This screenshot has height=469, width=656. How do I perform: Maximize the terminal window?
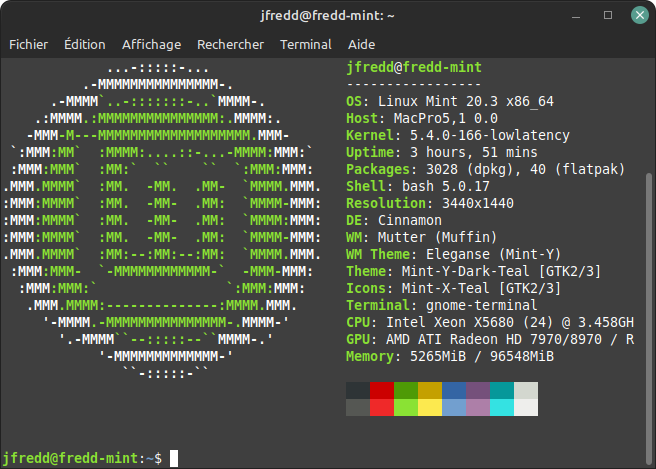[608, 15]
